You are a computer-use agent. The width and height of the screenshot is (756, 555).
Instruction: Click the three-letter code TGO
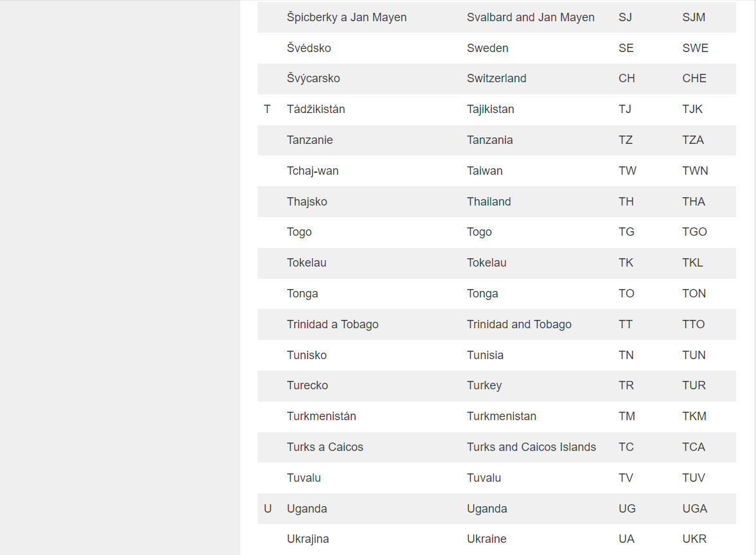694,232
